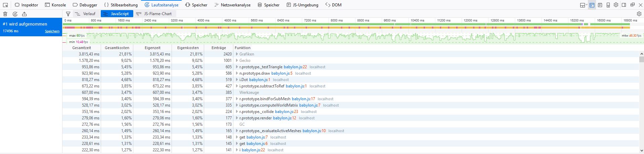
Task: Click the 4000 ms timeline mark
Action: (x=203, y=21)
